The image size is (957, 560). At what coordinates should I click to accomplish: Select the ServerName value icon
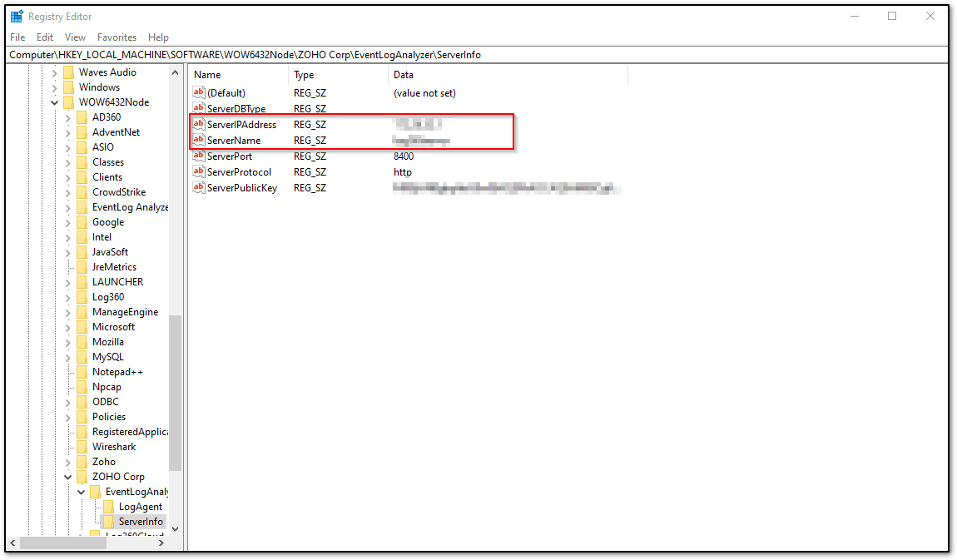click(x=198, y=140)
